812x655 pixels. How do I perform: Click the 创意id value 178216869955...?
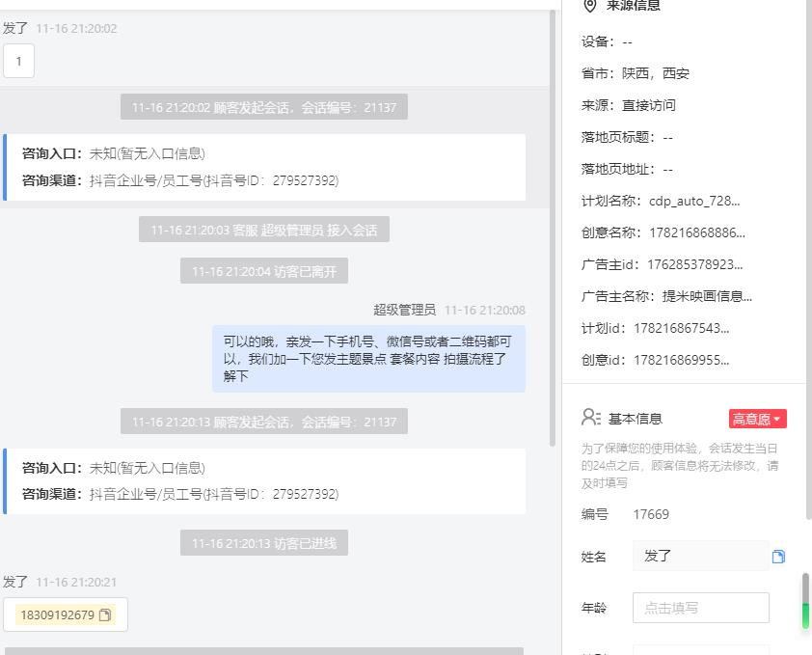pyautogui.click(x=682, y=360)
